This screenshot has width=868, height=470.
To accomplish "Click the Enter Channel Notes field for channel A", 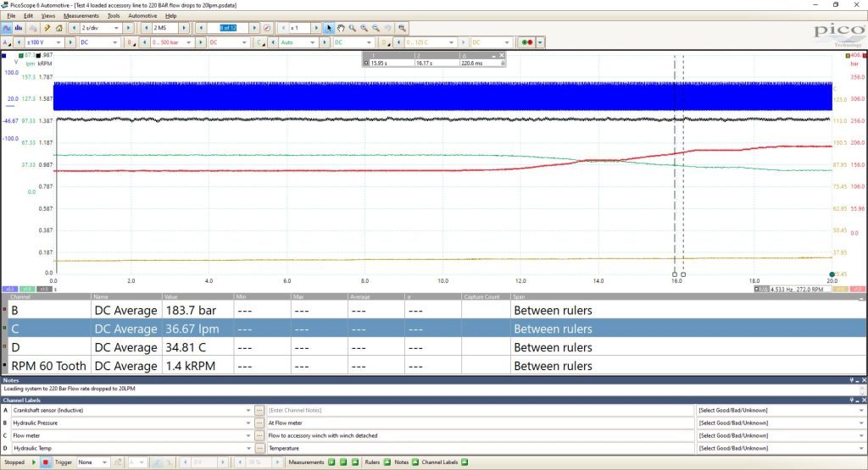I will pos(481,410).
